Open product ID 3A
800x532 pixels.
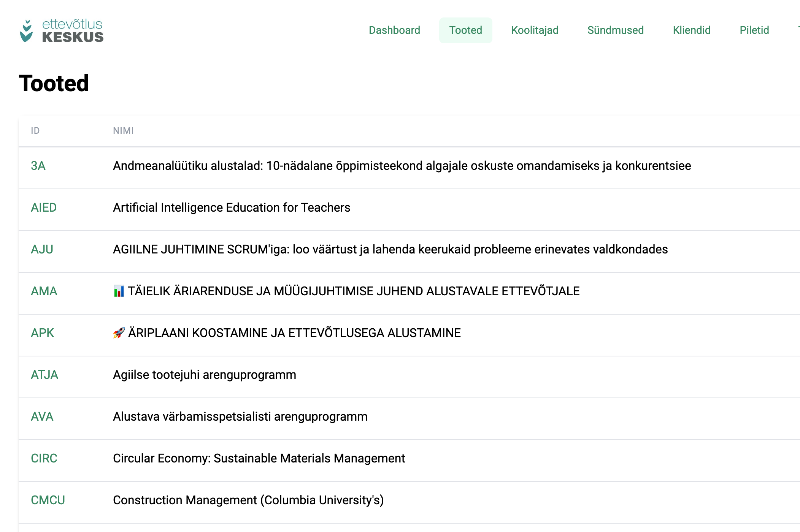pyautogui.click(x=38, y=166)
